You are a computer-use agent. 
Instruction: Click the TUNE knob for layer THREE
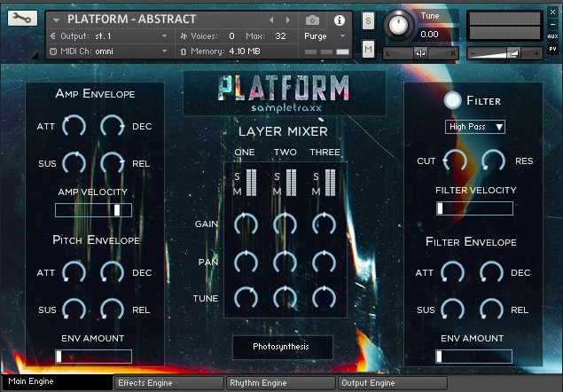[324, 298]
